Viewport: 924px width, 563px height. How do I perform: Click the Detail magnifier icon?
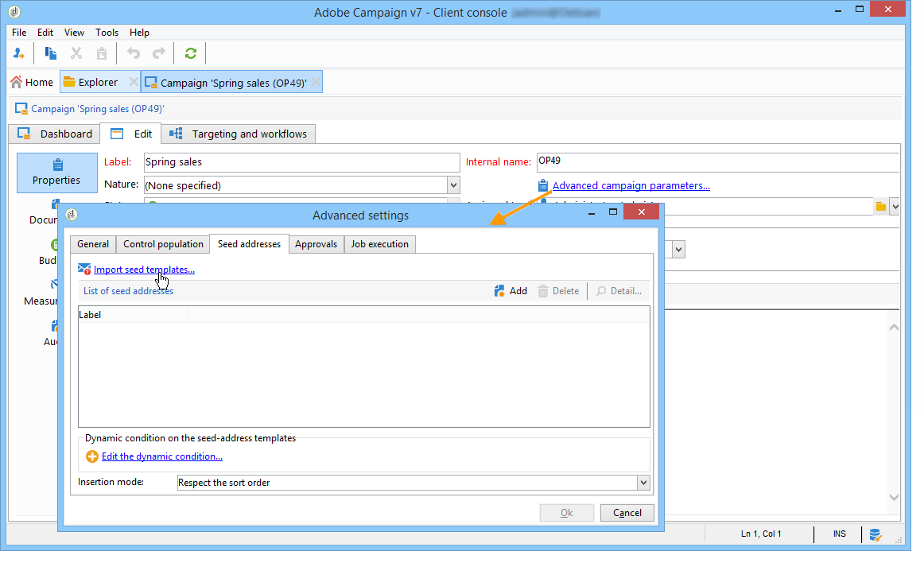pos(601,291)
